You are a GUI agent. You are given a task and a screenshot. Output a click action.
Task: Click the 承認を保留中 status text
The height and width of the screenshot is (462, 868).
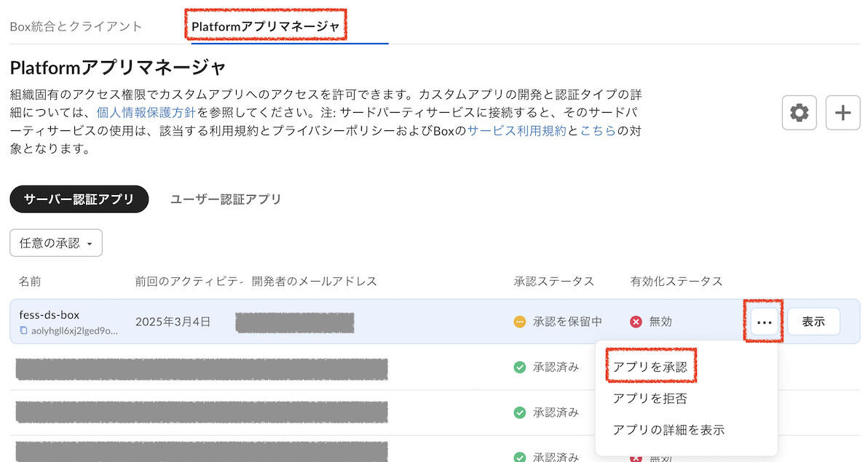[567, 322]
